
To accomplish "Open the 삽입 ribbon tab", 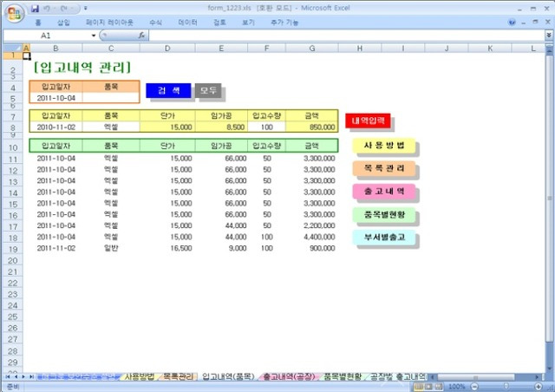I will (63, 23).
